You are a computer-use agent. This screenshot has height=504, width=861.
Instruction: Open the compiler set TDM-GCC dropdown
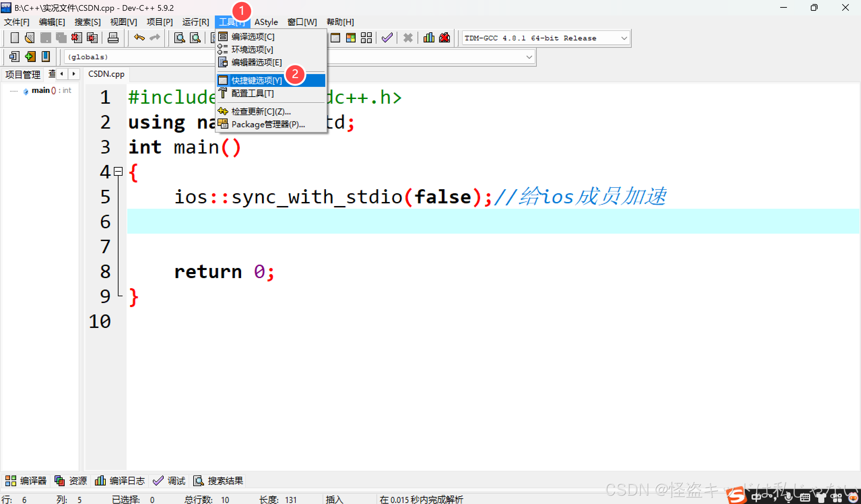546,38
